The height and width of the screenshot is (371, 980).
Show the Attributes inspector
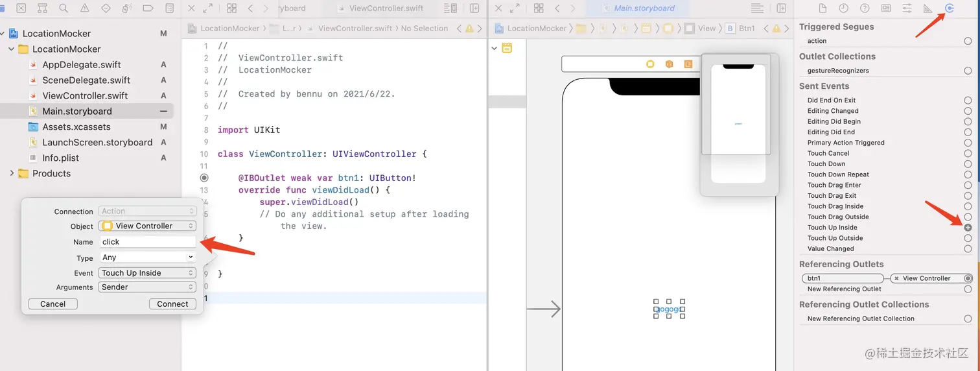pyautogui.click(x=907, y=8)
